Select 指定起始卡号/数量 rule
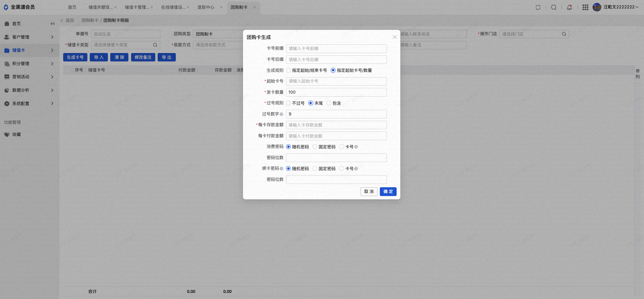The width and height of the screenshot is (644, 299). 333,70
